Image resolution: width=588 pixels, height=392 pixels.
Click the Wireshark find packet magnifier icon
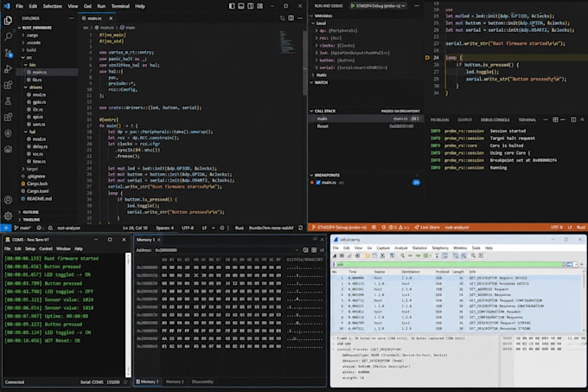[x=402, y=256]
